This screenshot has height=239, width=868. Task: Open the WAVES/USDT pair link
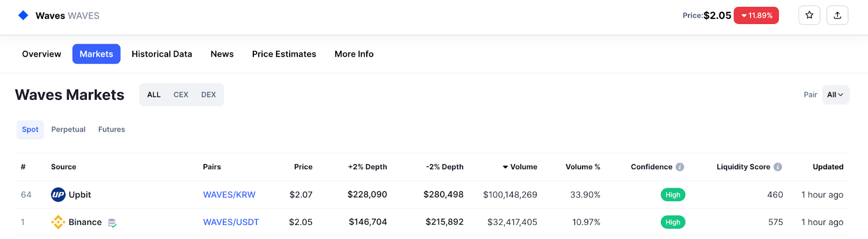pyautogui.click(x=231, y=222)
